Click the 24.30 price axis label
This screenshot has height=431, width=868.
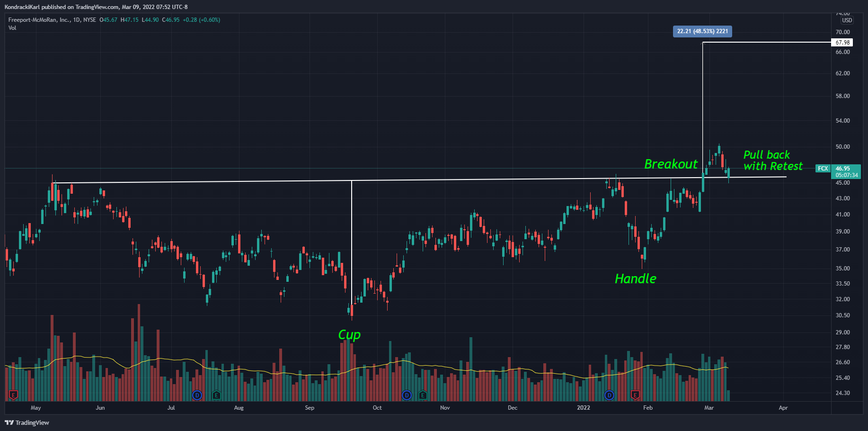[842, 393]
